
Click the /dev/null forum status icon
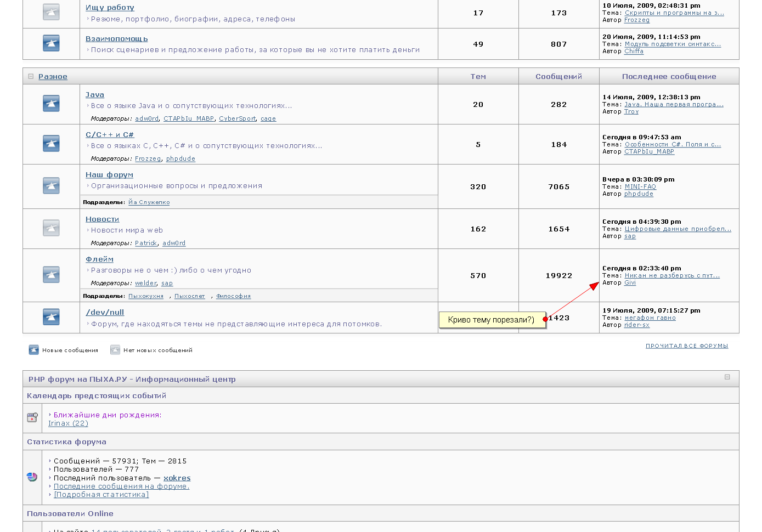[x=51, y=317]
